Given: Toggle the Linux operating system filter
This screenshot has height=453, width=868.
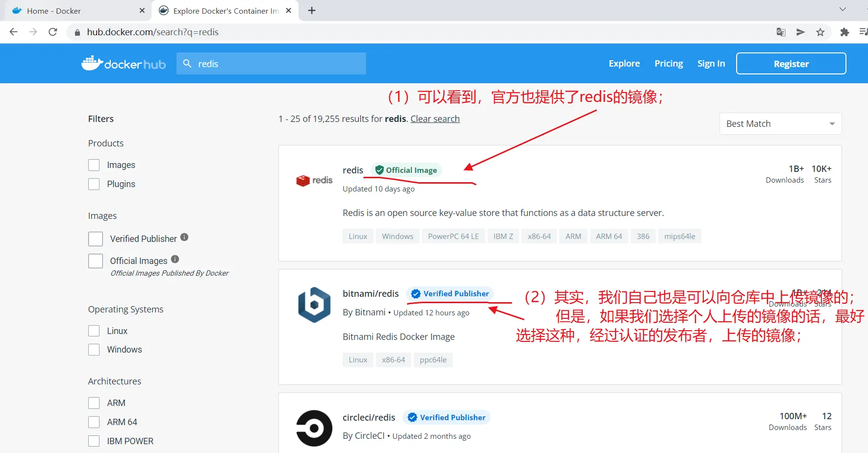Looking at the screenshot, I should [x=94, y=331].
